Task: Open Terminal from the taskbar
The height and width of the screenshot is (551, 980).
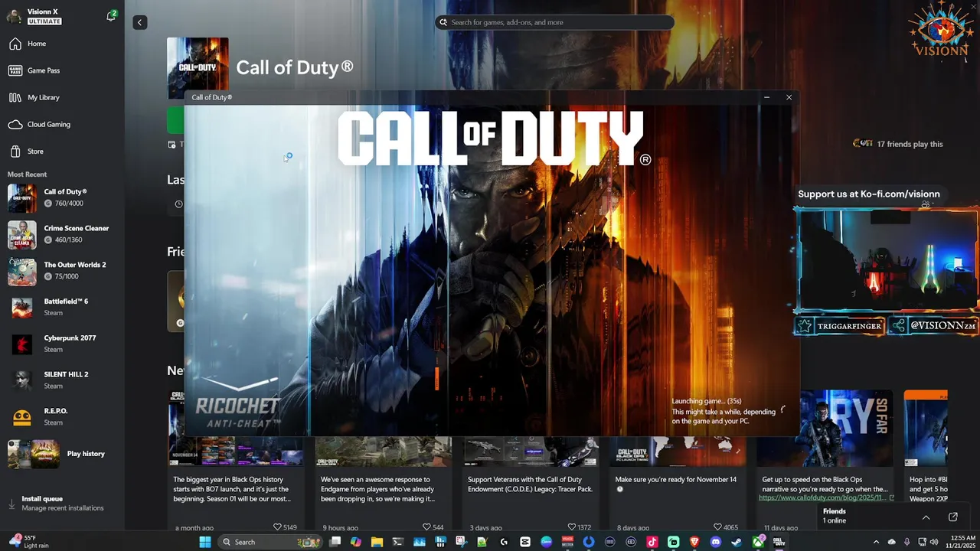Action: [398, 542]
